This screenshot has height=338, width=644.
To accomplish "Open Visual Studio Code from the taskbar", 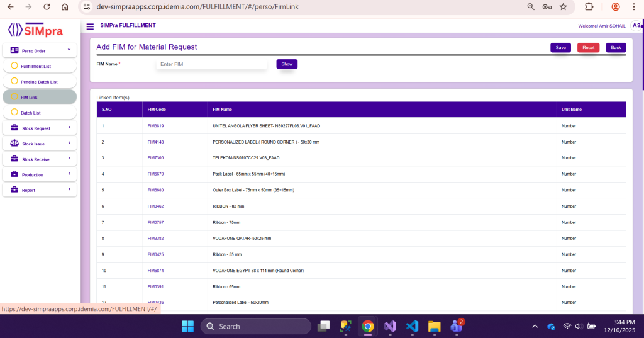I will click(412, 326).
